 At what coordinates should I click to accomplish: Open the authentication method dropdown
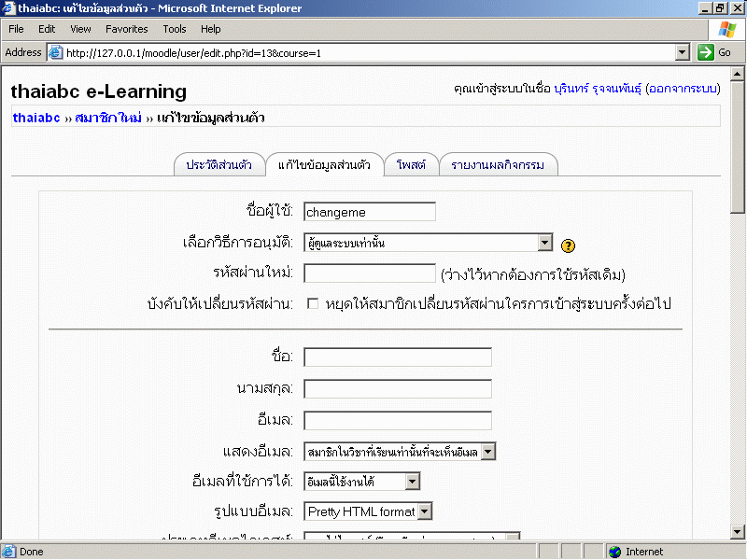[x=545, y=243]
